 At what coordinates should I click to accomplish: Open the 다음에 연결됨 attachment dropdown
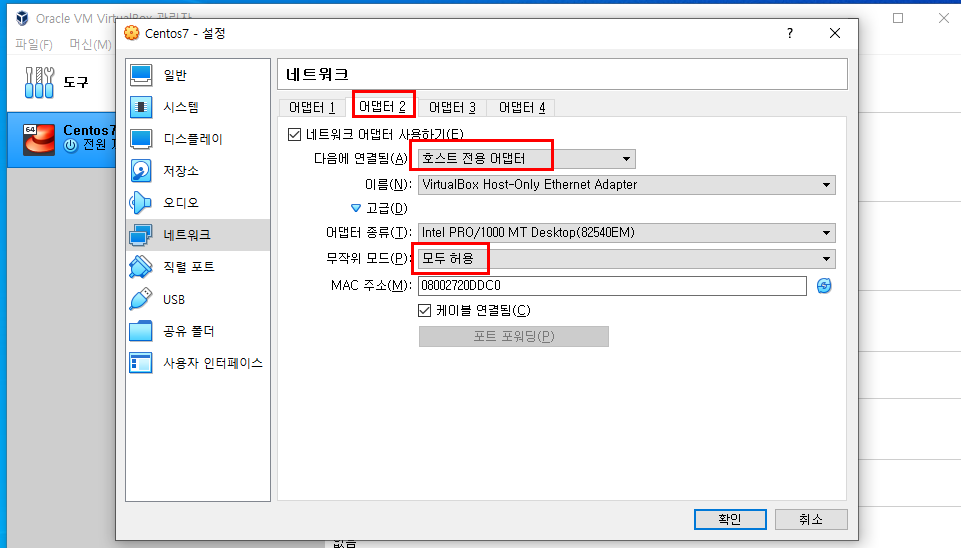coord(526,159)
